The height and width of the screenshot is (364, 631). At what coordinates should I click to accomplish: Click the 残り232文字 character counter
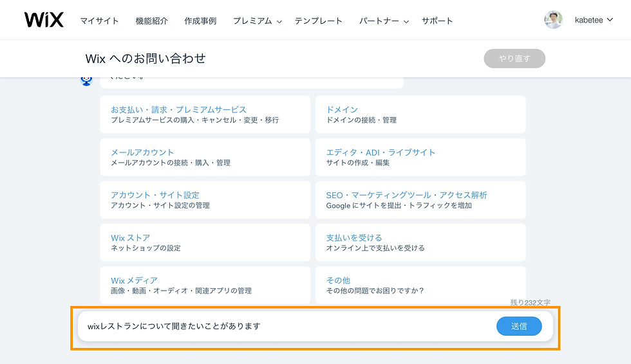530,302
